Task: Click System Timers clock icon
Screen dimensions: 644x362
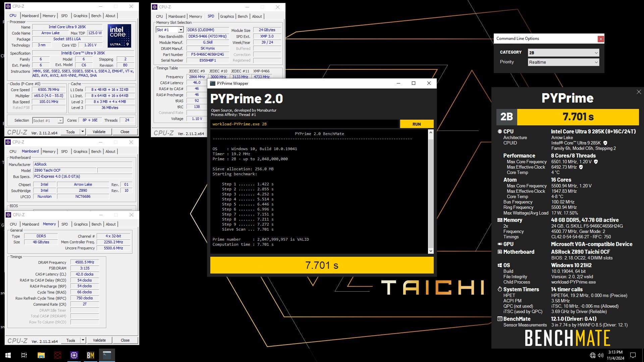Action: tap(500, 289)
